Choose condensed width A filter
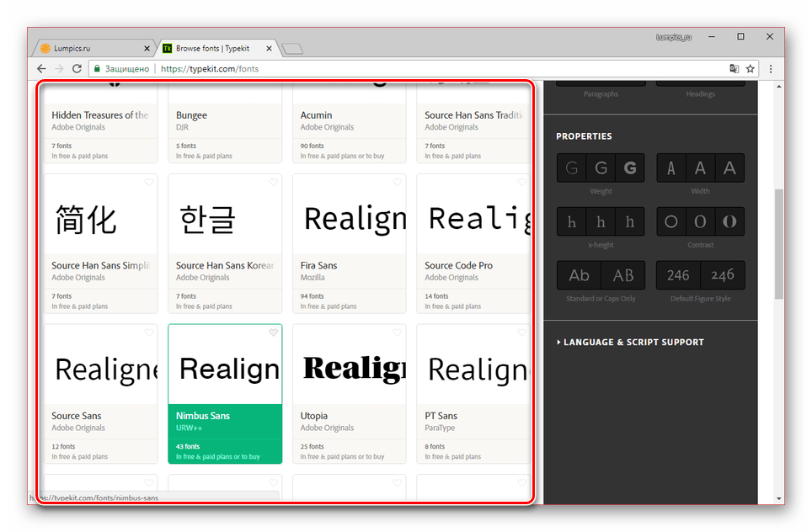This screenshot has width=812, height=532. pos(671,168)
